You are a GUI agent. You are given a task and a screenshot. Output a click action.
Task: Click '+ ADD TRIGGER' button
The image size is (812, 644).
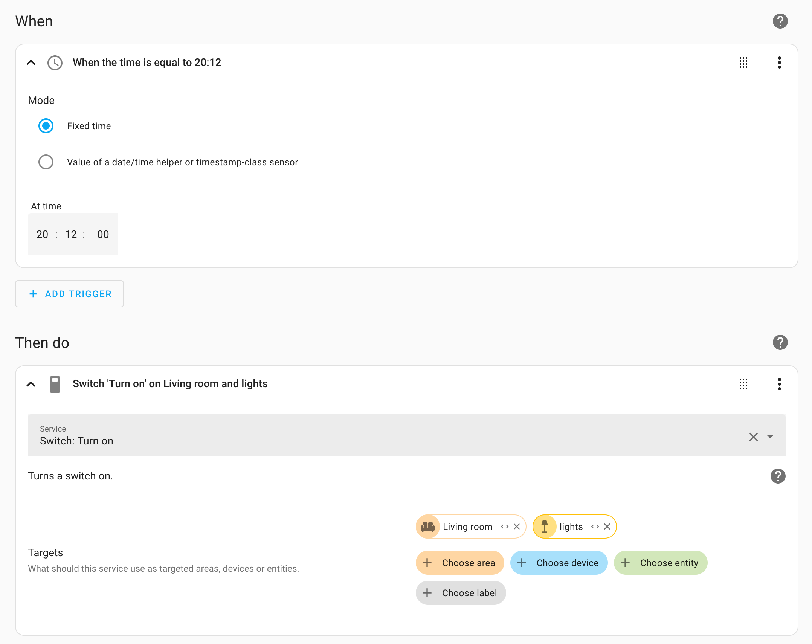pos(69,294)
